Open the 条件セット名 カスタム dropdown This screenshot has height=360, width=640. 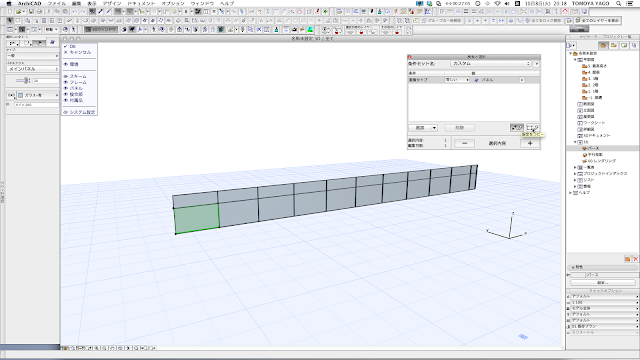(491, 64)
